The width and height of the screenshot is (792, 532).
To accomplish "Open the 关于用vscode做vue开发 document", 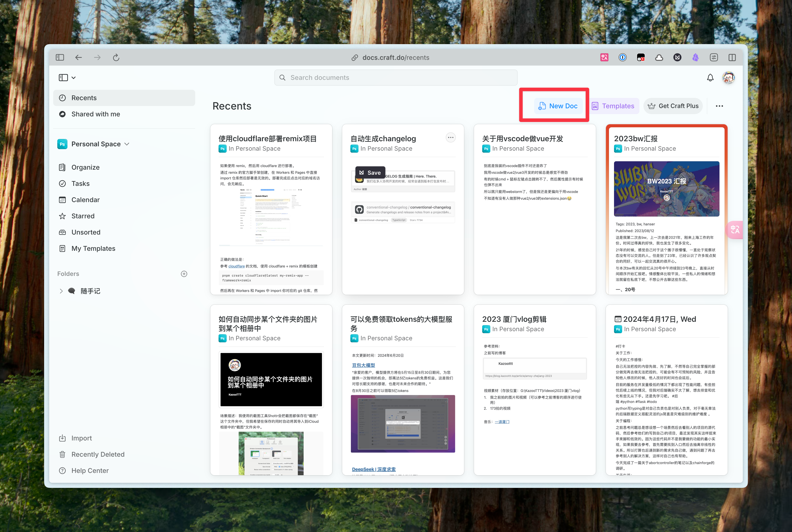I will [x=535, y=210].
